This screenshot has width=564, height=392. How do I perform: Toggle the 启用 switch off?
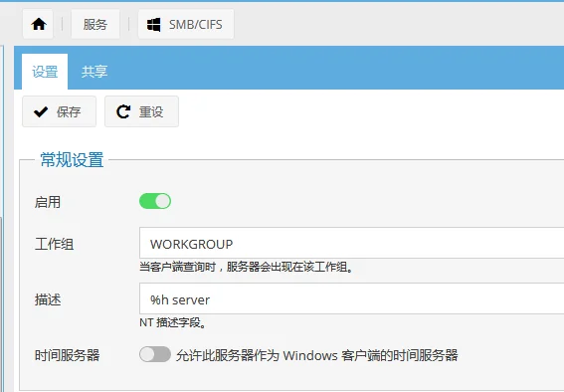(x=155, y=201)
